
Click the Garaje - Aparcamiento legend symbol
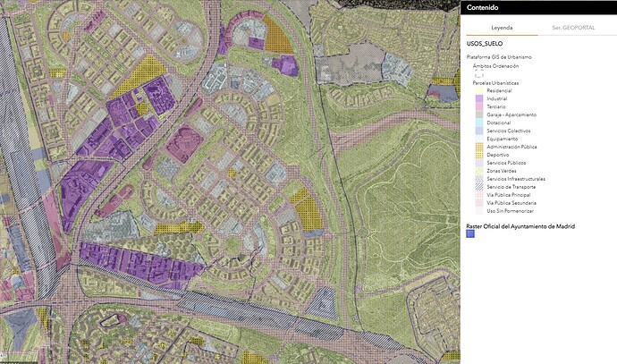(478, 114)
